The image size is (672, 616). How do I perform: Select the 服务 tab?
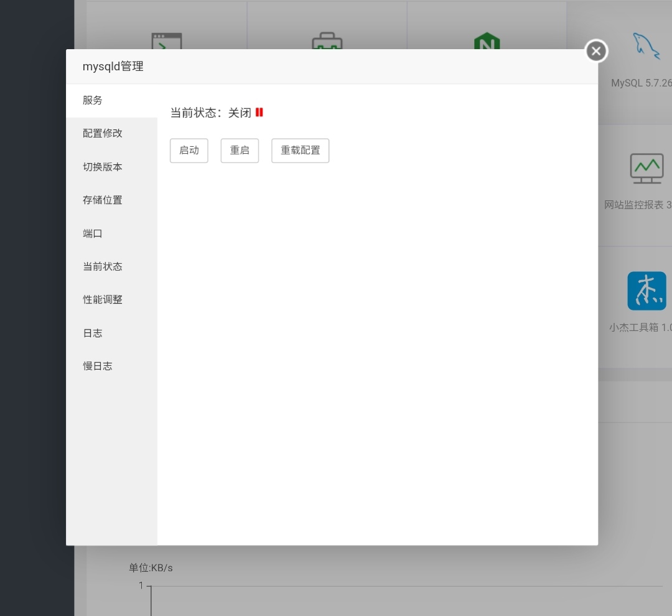(x=93, y=100)
